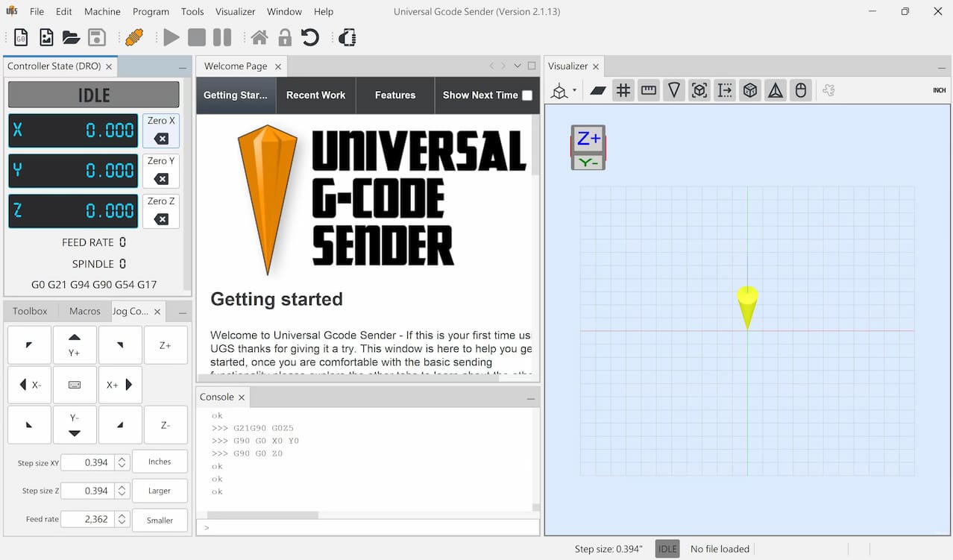Reset X axis with Zero X button
Screen dimensions: 953x560
pyautogui.click(x=161, y=130)
